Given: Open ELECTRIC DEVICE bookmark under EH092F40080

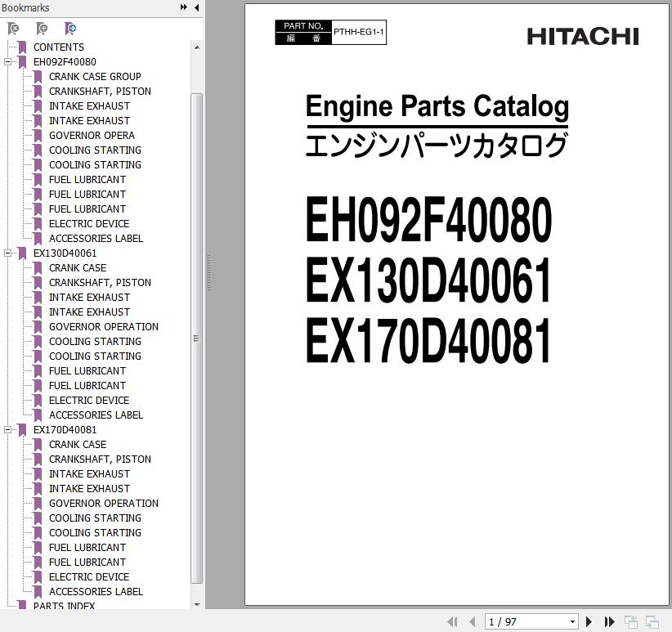Looking at the screenshot, I should coord(89,224).
